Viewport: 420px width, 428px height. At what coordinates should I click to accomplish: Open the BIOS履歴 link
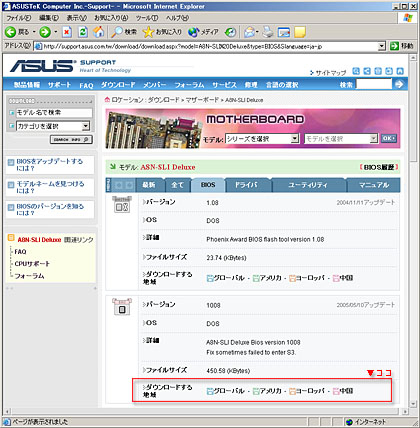click(379, 167)
